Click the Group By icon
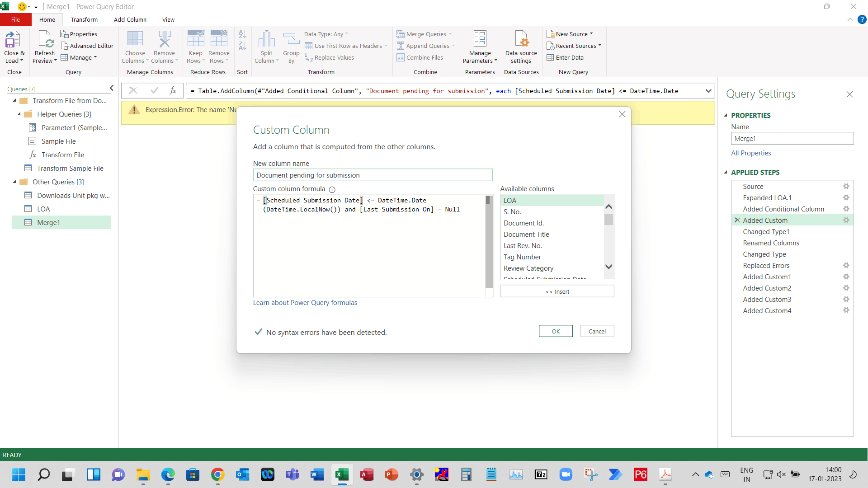 coord(291,39)
